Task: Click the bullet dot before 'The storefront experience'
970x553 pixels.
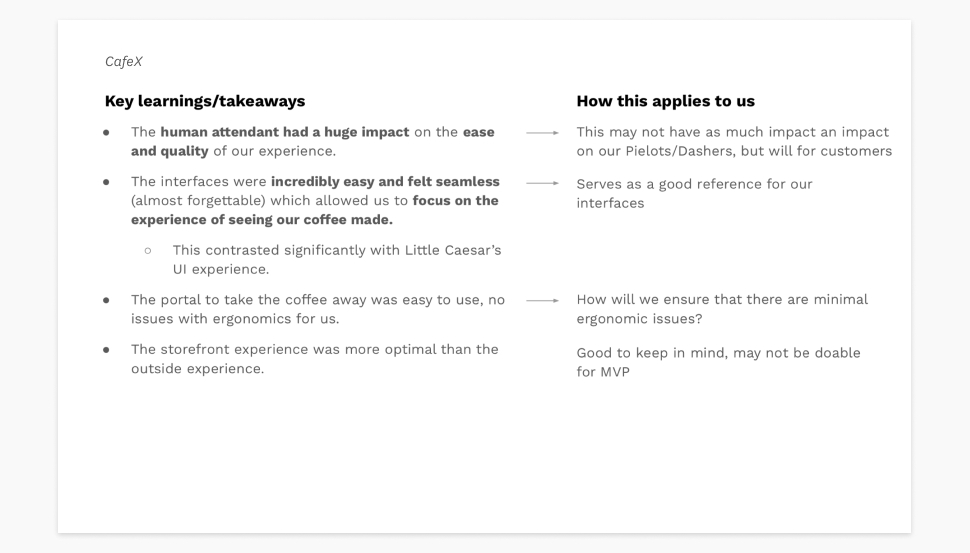Action: pos(106,350)
